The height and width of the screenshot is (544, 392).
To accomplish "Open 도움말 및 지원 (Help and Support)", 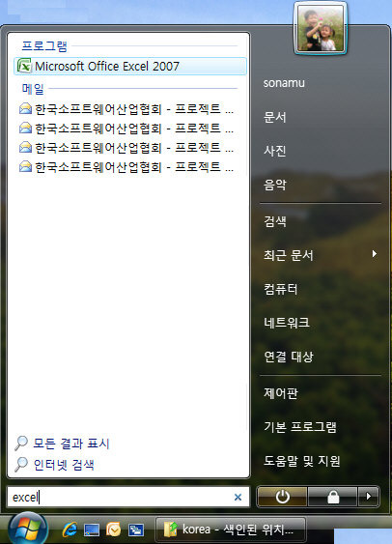I will (302, 461).
